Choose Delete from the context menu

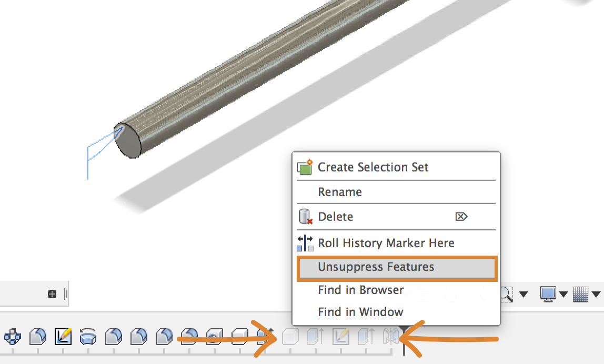(x=397, y=217)
